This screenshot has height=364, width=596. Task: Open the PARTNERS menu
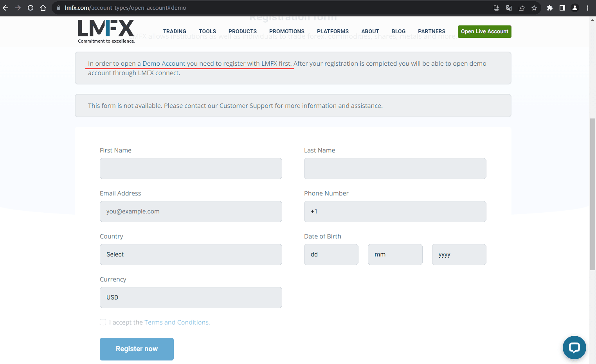click(x=432, y=31)
